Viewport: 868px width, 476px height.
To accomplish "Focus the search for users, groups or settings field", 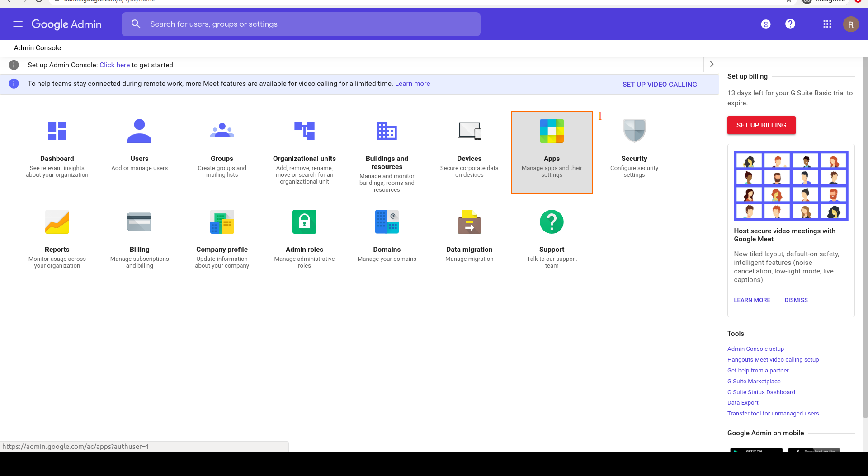I will [301, 24].
